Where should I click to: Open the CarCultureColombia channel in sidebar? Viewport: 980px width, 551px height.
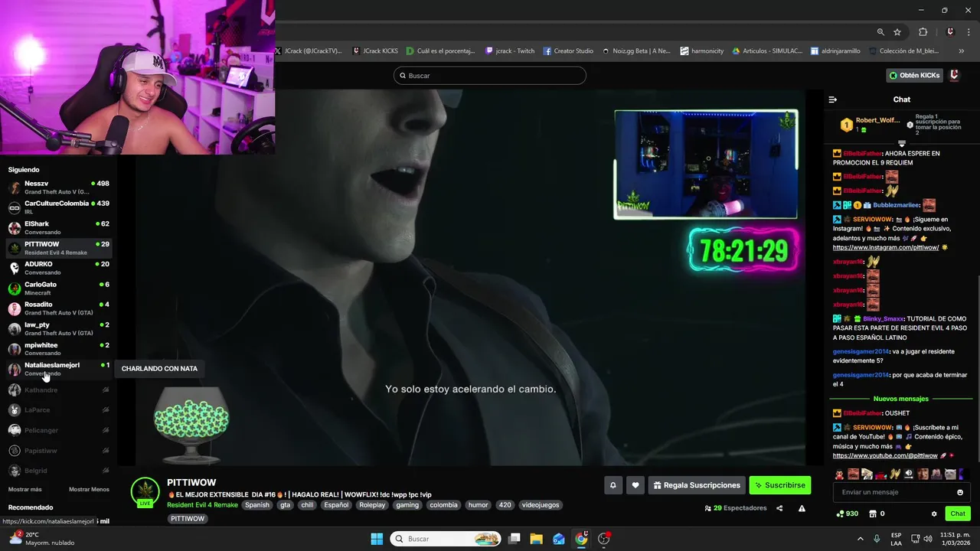click(59, 207)
